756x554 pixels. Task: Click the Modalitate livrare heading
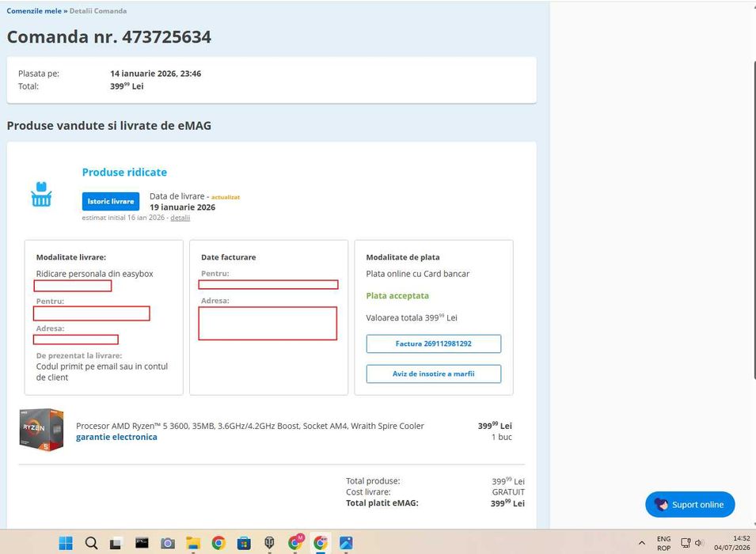click(71, 257)
